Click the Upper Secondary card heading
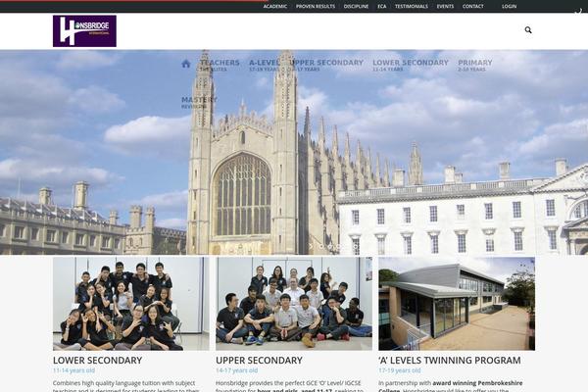The width and height of the screenshot is (588, 392). point(259,360)
